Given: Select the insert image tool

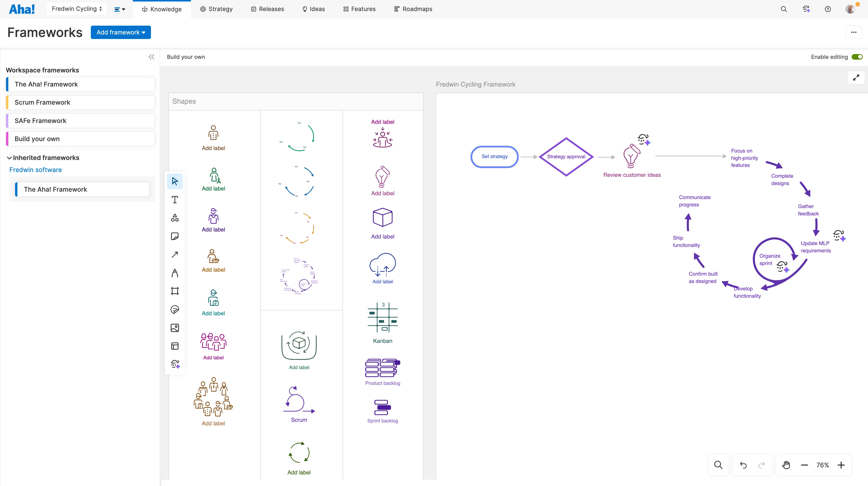Looking at the screenshot, I should (175, 328).
